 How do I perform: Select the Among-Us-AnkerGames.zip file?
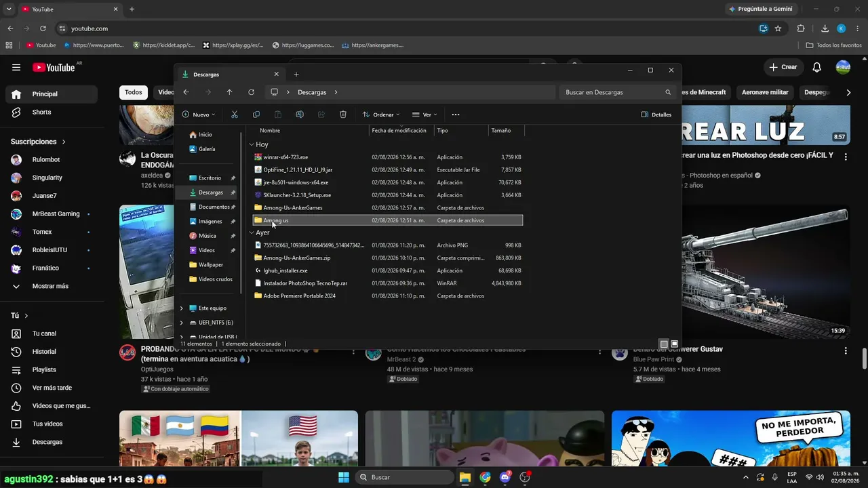387,258
